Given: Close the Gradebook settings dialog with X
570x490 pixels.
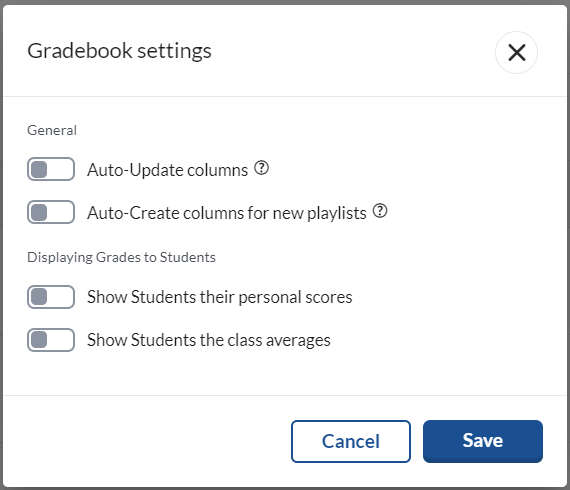Looking at the screenshot, I should [x=516, y=52].
